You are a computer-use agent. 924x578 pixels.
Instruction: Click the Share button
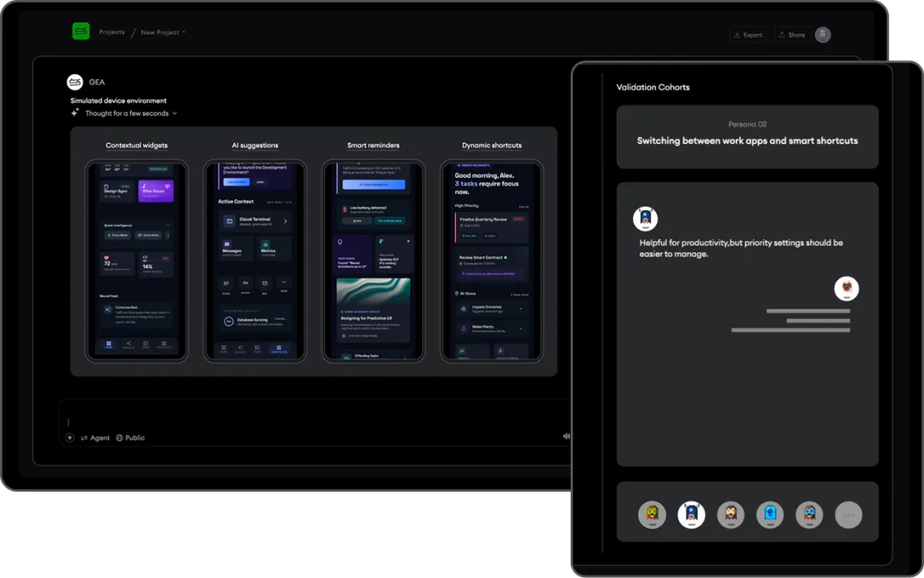tap(792, 35)
